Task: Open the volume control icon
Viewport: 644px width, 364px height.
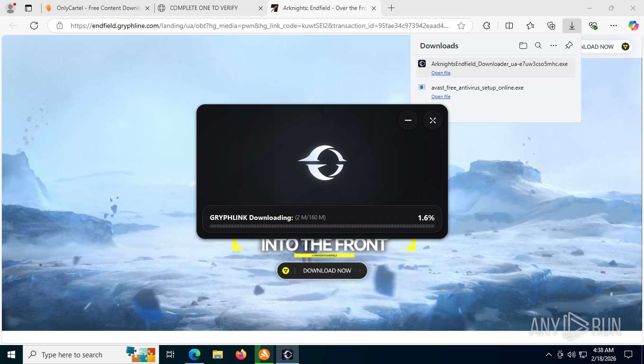Action: [x=572, y=355]
